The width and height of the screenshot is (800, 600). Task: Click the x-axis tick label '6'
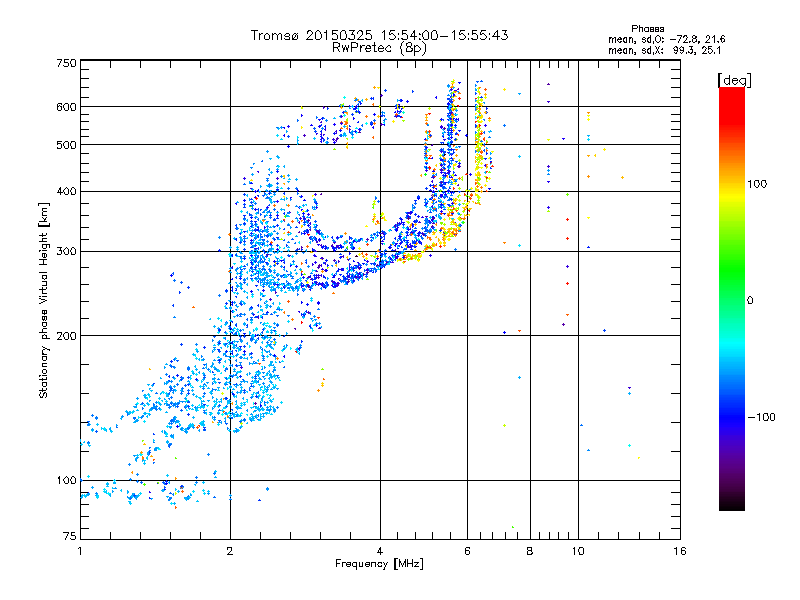[467, 551]
